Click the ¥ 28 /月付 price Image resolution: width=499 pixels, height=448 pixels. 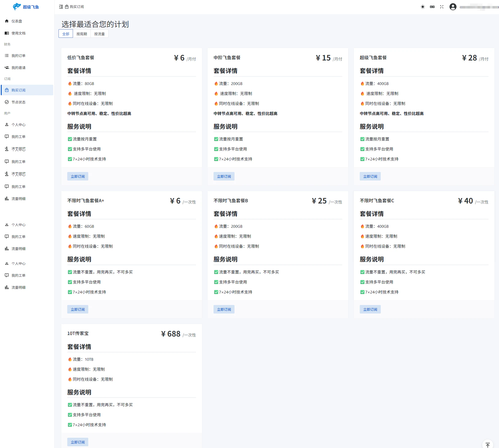click(475, 58)
